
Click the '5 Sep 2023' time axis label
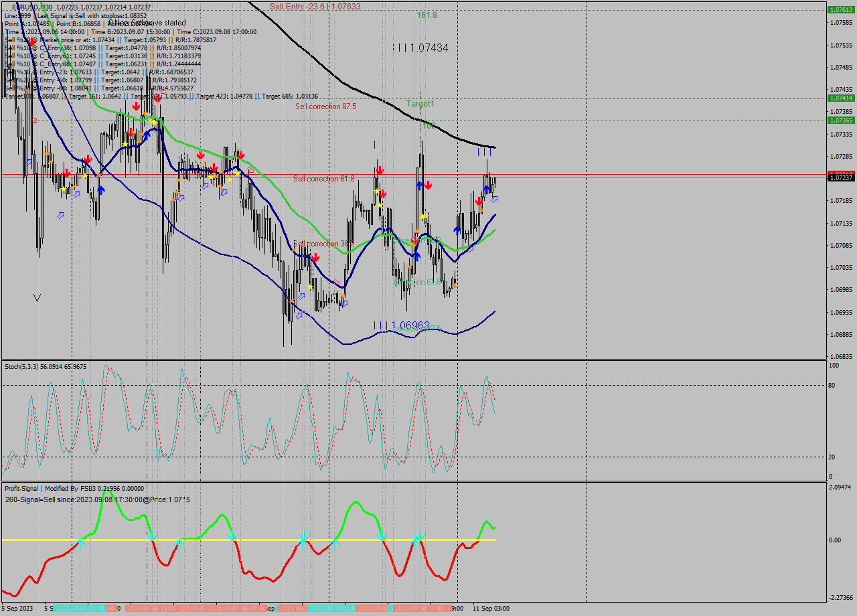(17, 609)
